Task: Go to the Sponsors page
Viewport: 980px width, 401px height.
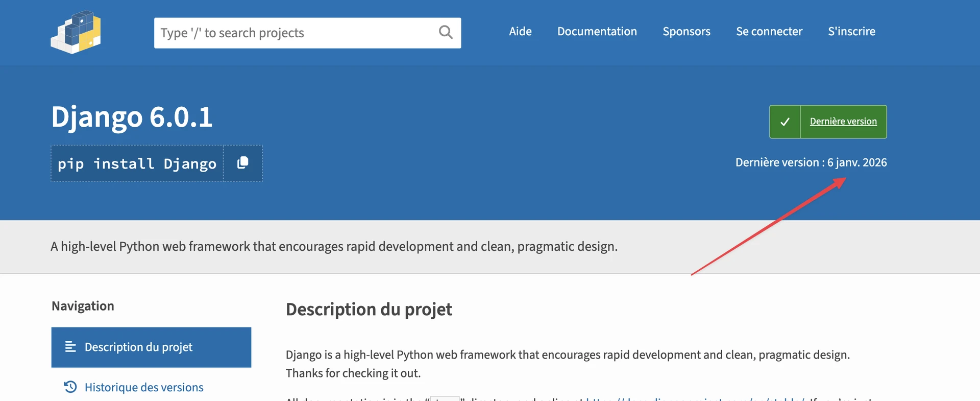Action: coord(686,32)
